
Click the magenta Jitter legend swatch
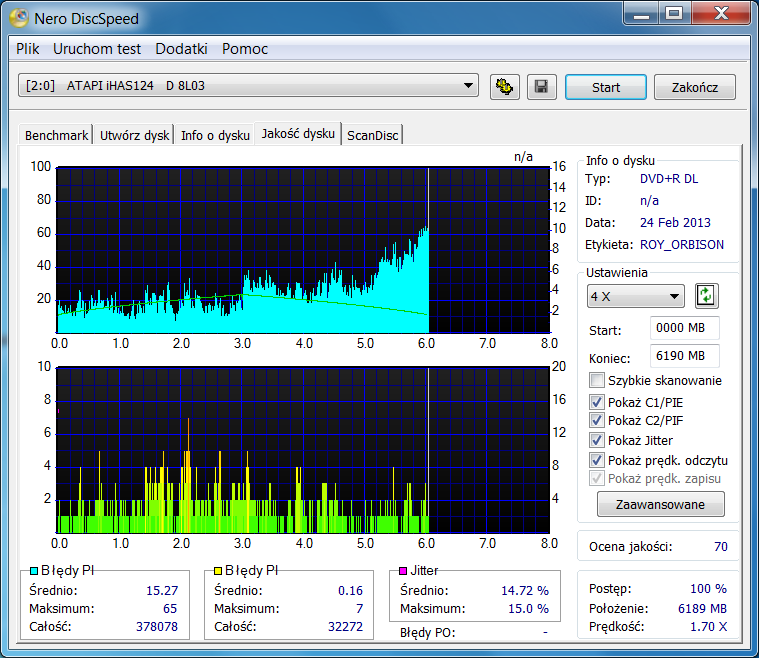(403, 571)
